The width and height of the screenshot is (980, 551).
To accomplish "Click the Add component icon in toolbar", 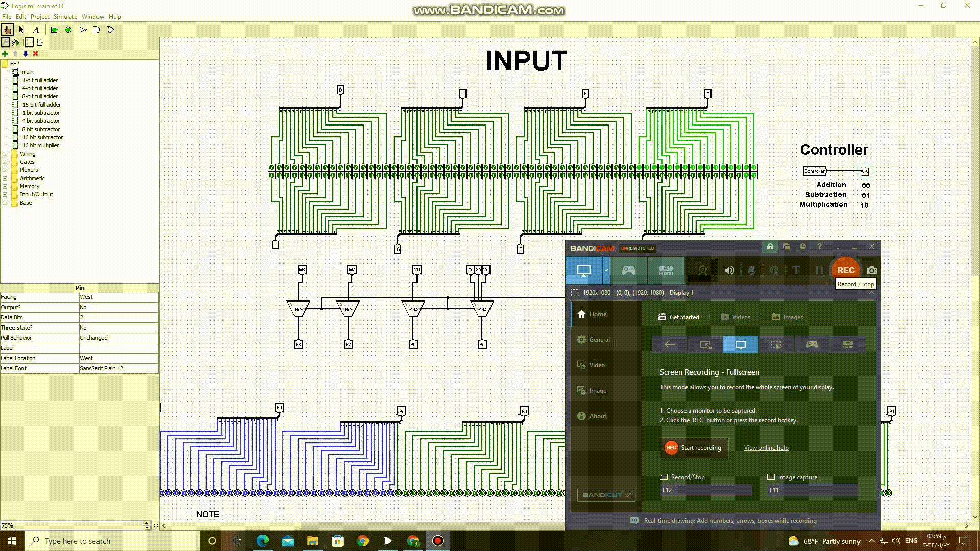I will coord(5,53).
